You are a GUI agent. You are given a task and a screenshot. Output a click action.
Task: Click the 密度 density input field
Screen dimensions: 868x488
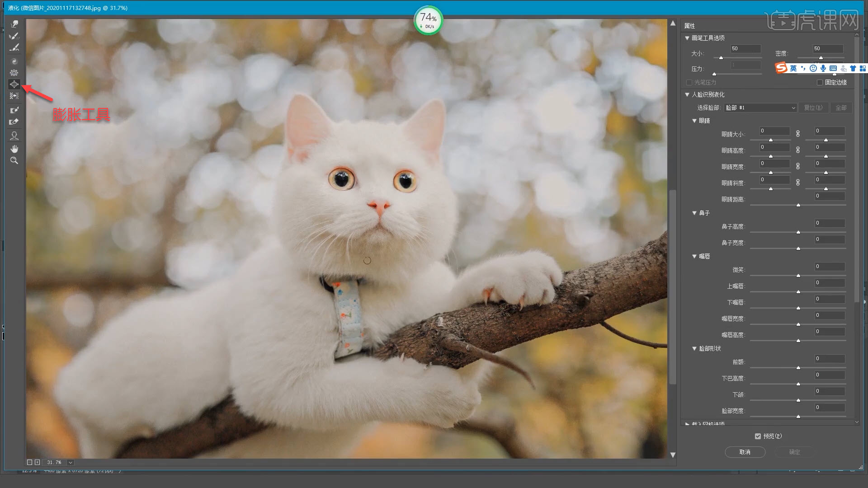[828, 48]
